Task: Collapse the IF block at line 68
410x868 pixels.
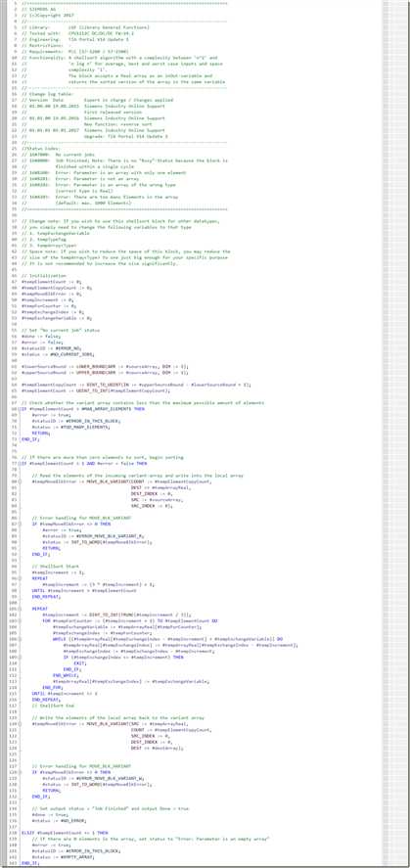Action: point(19,408)
